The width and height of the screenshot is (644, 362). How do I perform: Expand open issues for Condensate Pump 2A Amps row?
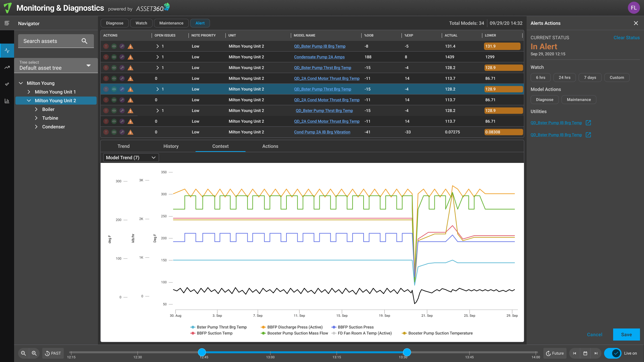coord(157,57)
